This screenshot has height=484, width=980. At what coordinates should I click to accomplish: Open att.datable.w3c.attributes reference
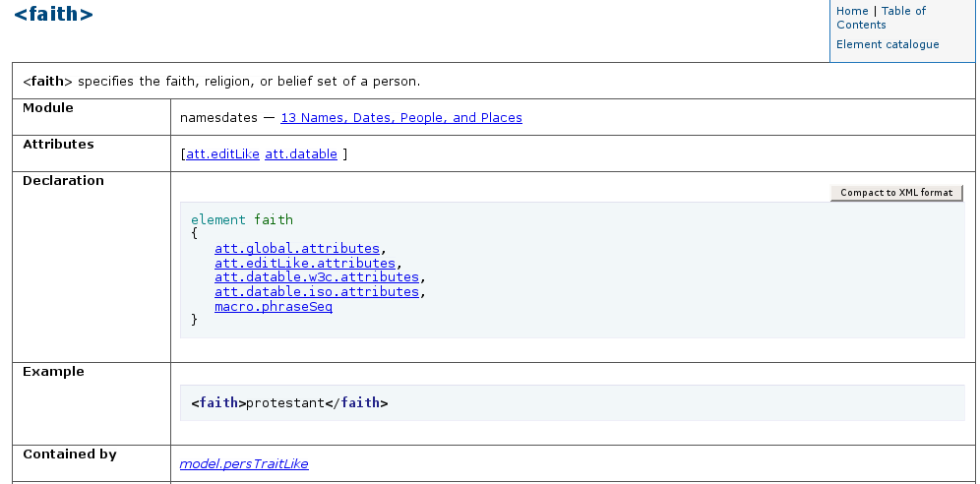click(x=316, y=278)
